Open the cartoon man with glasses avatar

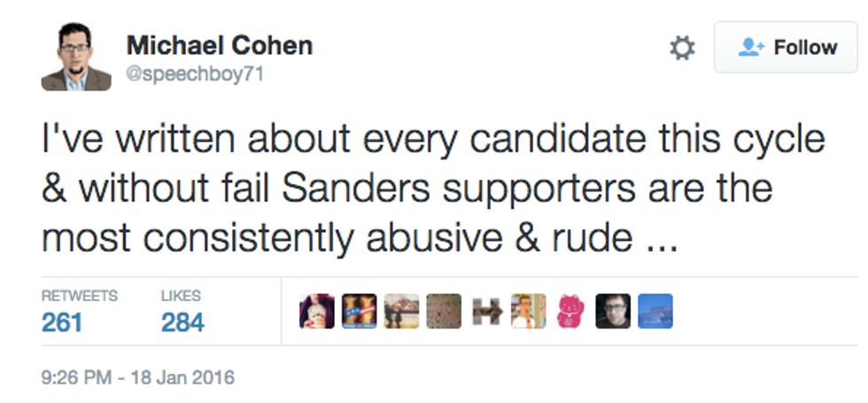click(x=528, y=312)
